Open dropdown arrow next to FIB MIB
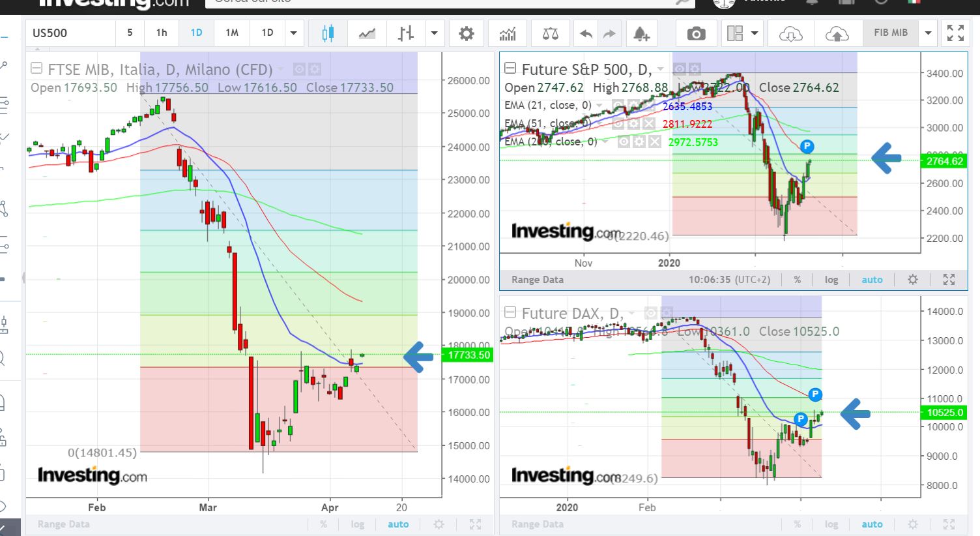The height and width of the screenshot is (536, 980). [928, 33]
